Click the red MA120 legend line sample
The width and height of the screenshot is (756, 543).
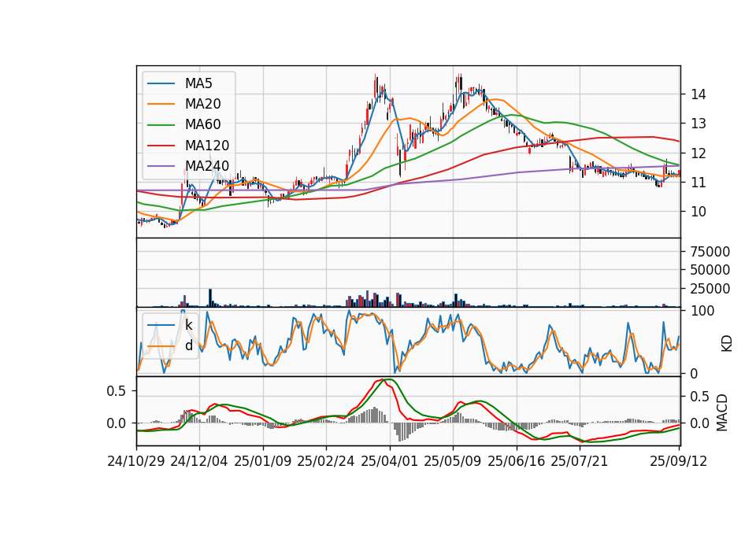[x=161, y=146]
